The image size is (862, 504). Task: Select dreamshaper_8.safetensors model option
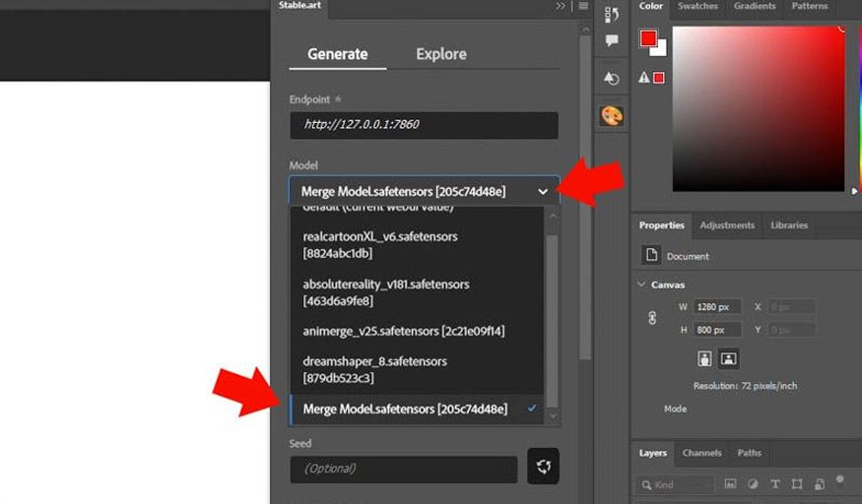pyautogui.click(x=417, y=369)
